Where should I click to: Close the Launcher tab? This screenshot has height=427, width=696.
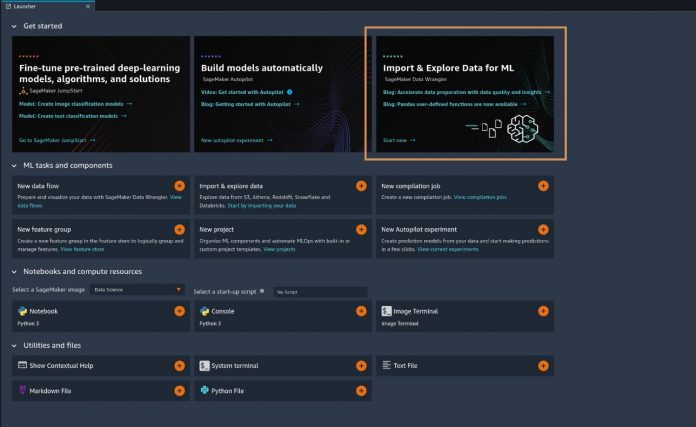(x=88, y=6)
